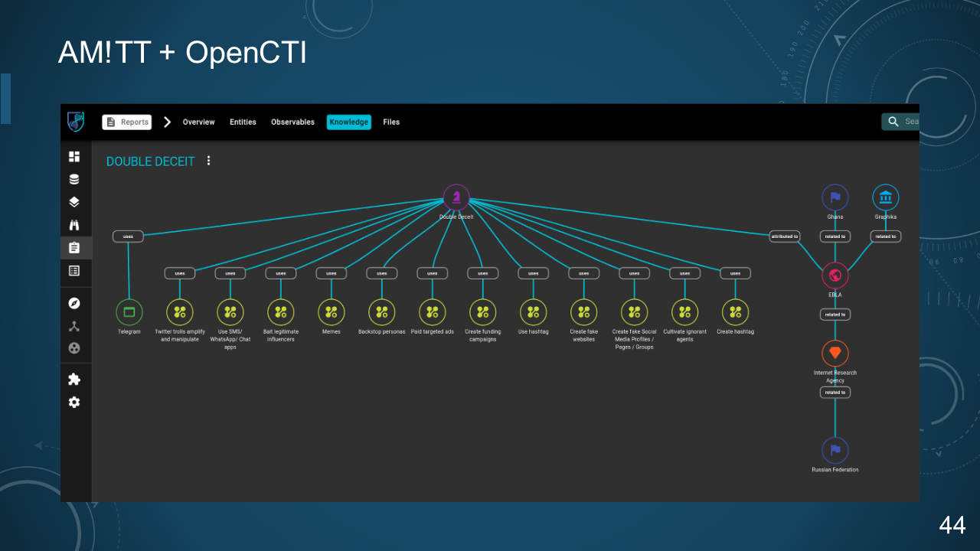Viewport: 980px width, 551px height.
Task: Click the Reports breadcrumb button
Action: point(127,122)
